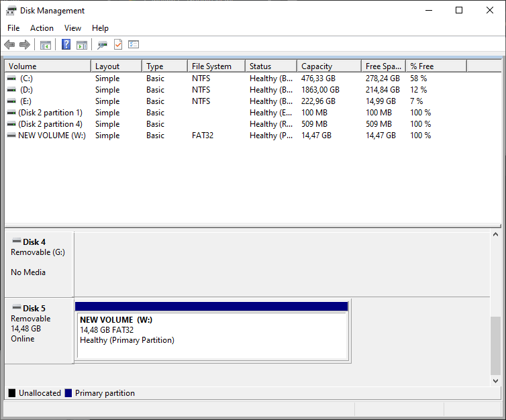Click the Disk 5 icon in graphical view
This screenshot has height=420, width=506.
click(17, 307)
